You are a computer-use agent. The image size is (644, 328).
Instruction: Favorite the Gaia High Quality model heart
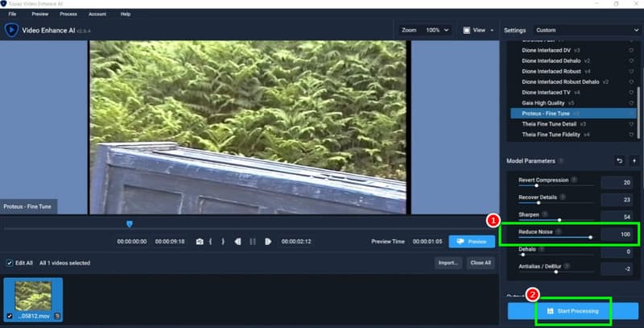631,103
